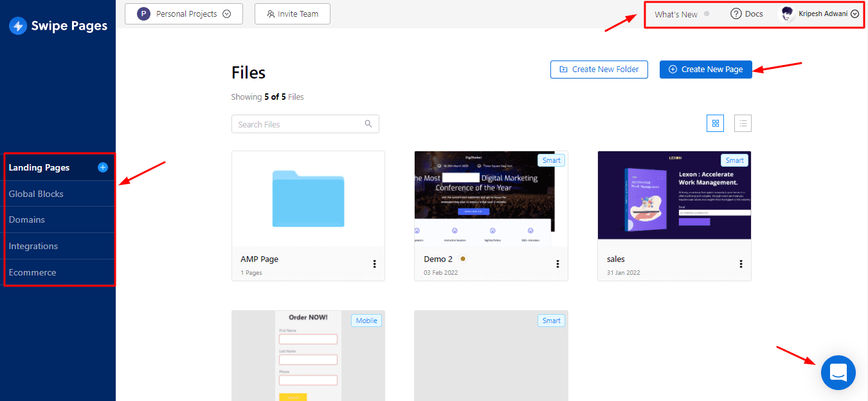This screenshot has width=868, height=401.
Task: Click the Demo 2 status dot
Action: [x=462, y=259]
